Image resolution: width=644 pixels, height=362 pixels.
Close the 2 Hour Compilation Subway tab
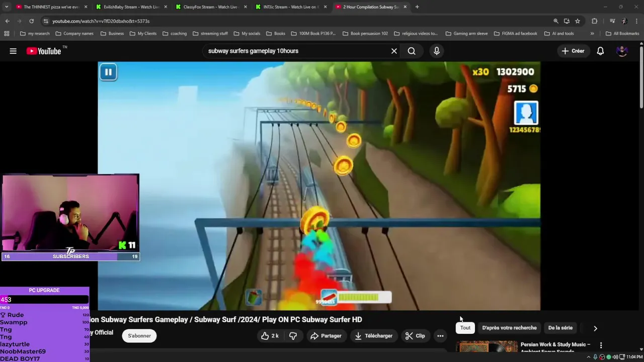tap(405, 7)
